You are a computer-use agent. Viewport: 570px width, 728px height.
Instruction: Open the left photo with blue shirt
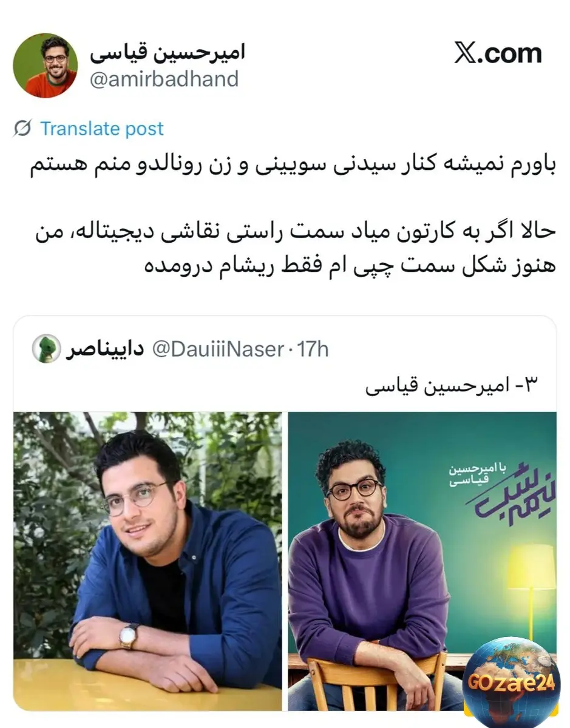tap(148, 561)
